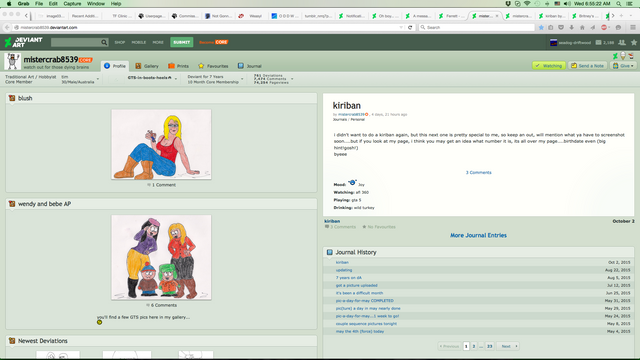Open 'updating' journal entry
The width and height of the screenshot is (640, 360).
pyautogui.click(x=344, y=270)
